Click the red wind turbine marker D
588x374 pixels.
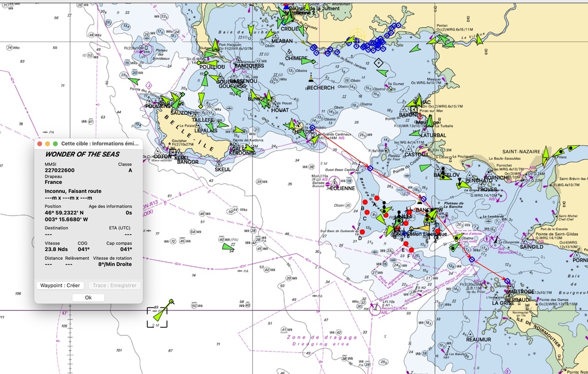[x=362, y=232]
